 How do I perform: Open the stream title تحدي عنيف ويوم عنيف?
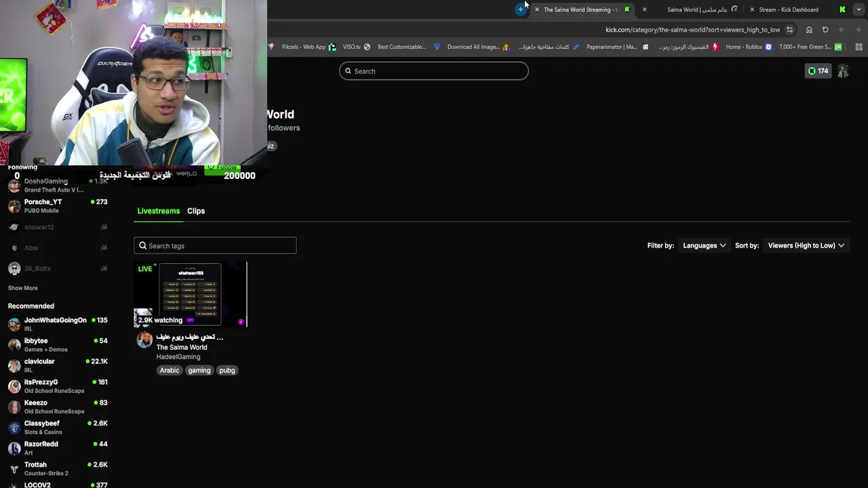click(190, 337)
